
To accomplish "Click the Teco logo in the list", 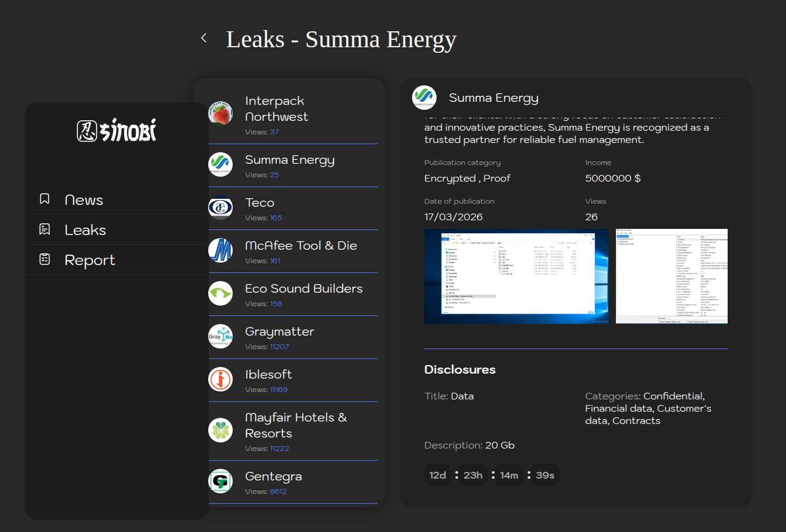I will [220, 207].
